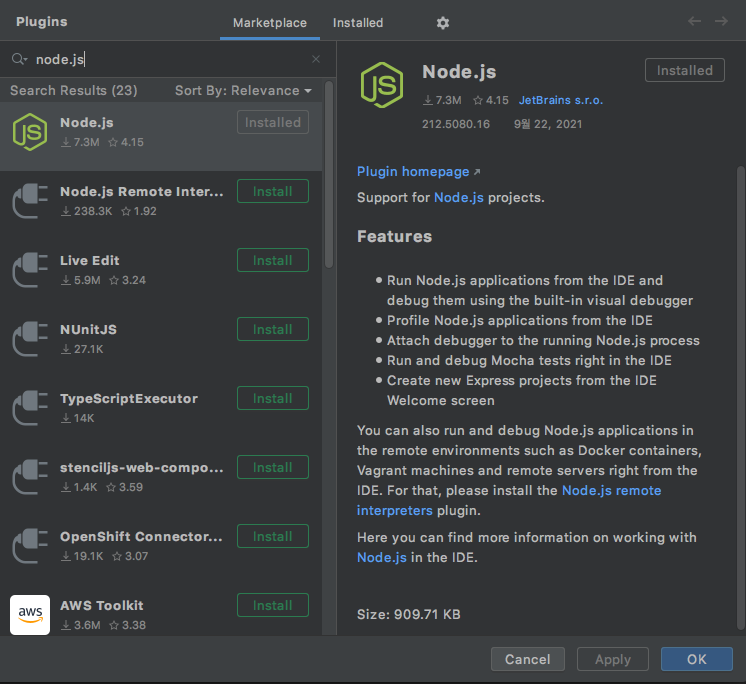The height and width of the screenshot is (684, 746).
Task: Click the stenciljs-web-components plugin icon
Action: [30, 477]
